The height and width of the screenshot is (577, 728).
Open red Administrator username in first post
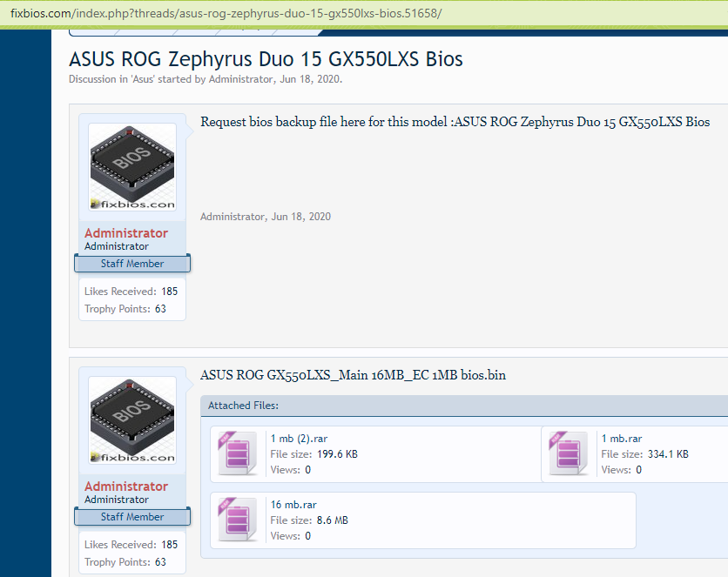pyautogui.click(x=126, y=233)
